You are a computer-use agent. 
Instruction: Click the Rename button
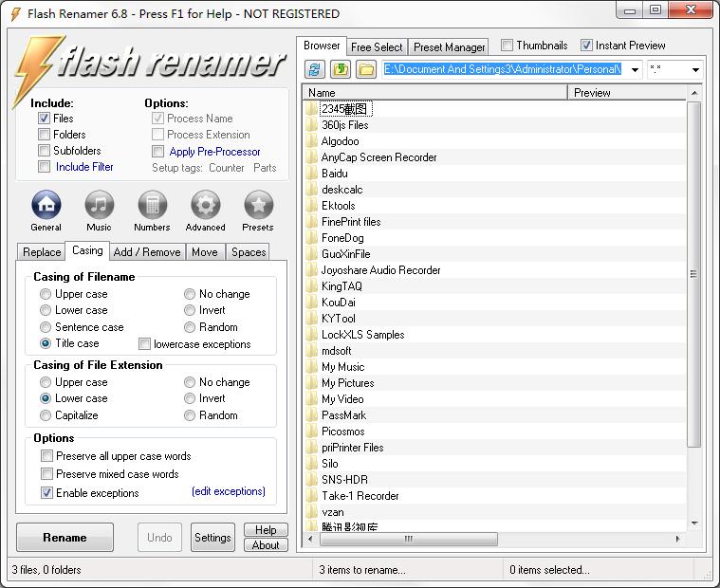[65, 538]
